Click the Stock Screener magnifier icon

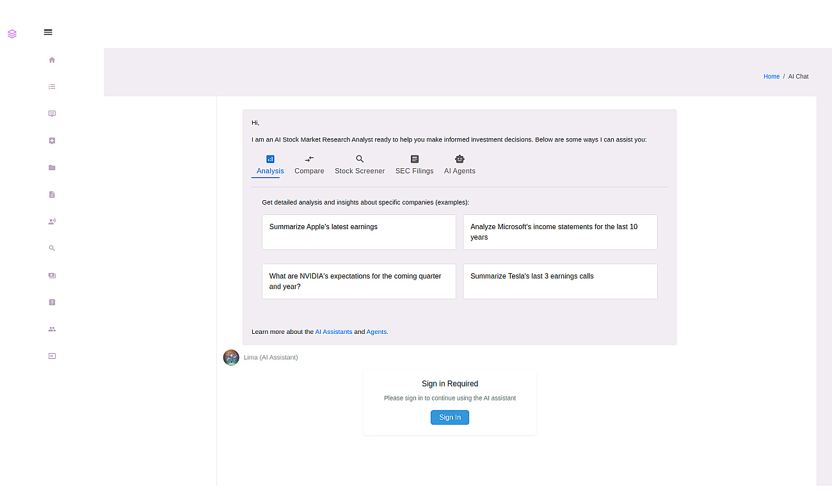360,159
